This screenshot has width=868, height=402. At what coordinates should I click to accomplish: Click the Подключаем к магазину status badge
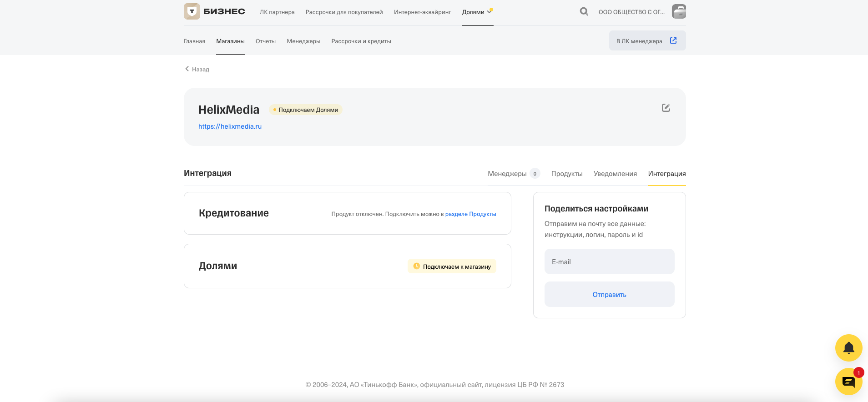click(x=452, y=266)
